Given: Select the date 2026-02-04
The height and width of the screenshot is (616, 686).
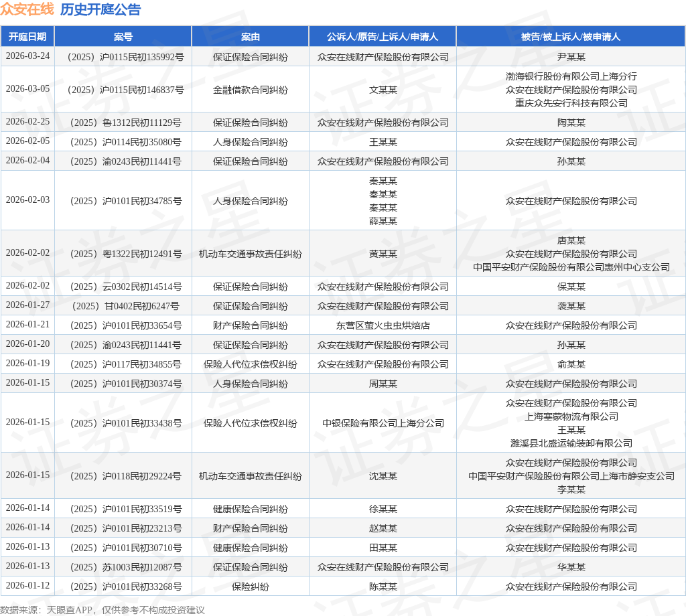Looking at the screenshot, I should 27,161.
